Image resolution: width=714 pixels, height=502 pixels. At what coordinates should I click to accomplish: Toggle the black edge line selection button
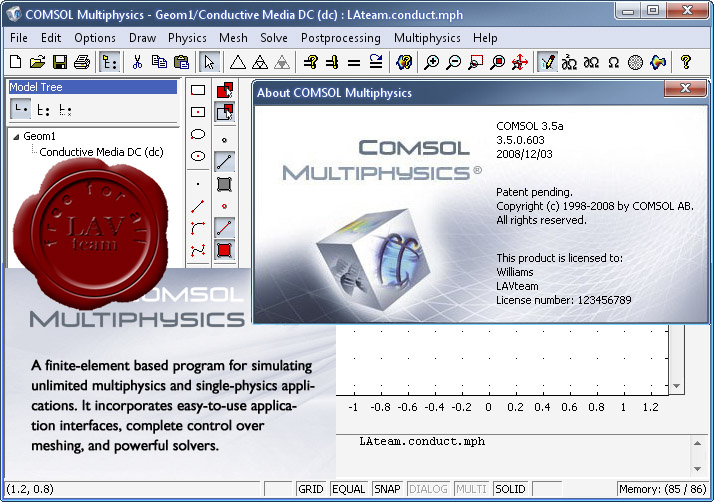(224, 162)
